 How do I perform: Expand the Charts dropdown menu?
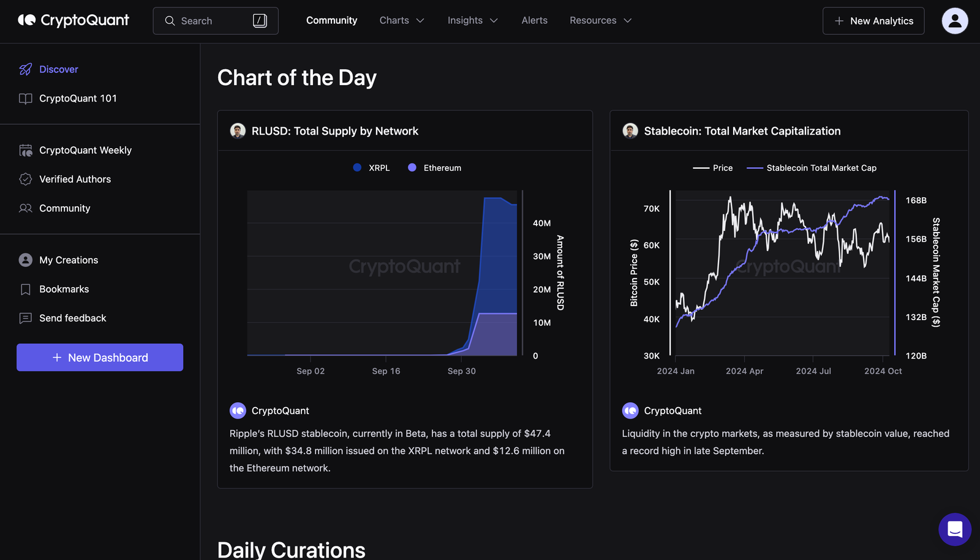point(402,21)
